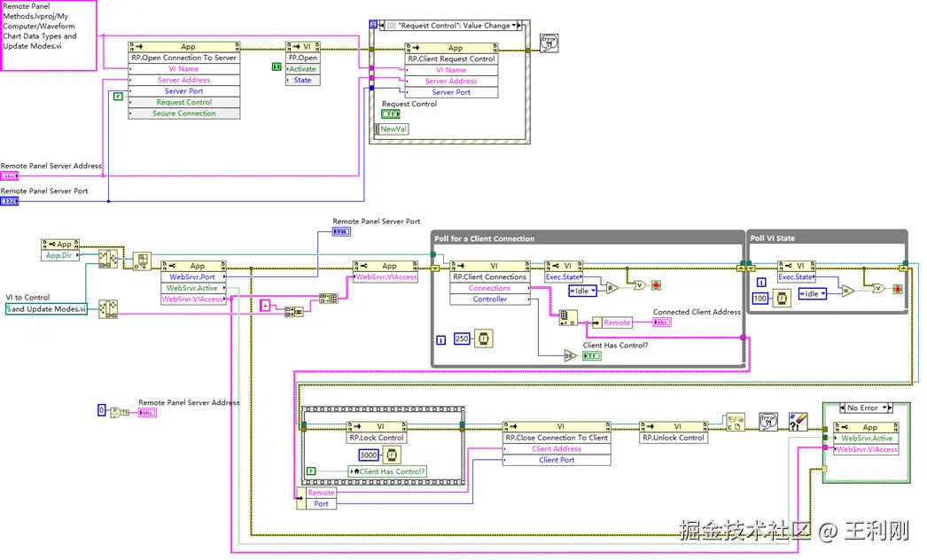The width and height of the screenshot is (927, 560).
Task: Click the Index Array node below Connections
Action: (x=568, y=317)
